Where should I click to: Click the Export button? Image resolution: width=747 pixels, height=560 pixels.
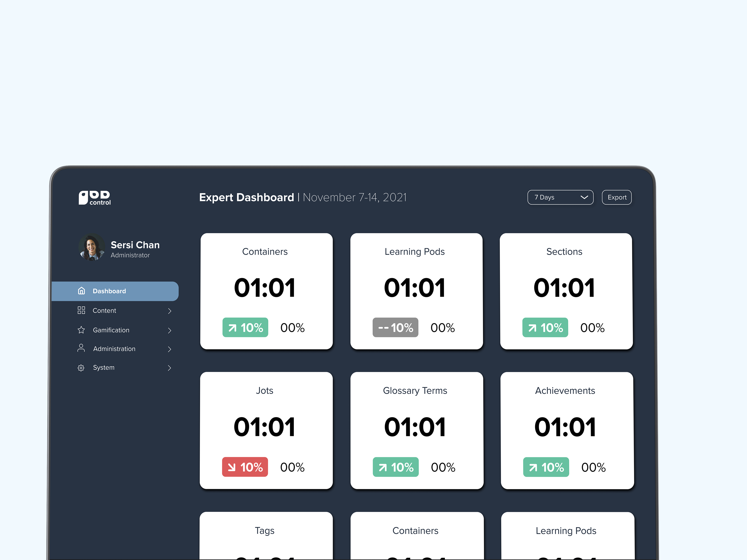[x=617, y=197]
